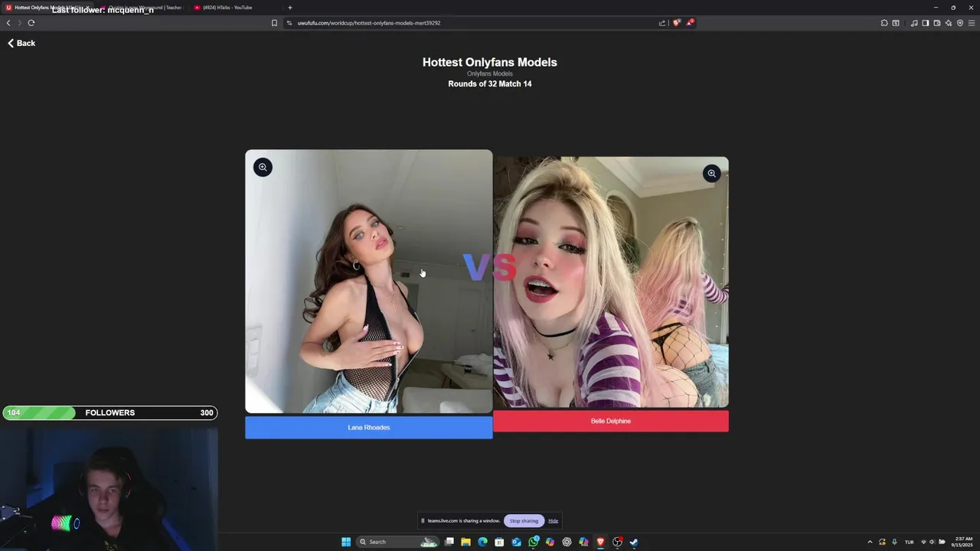
Task: Bookmark this page using the bookmark icon
Action: (274, 23)
